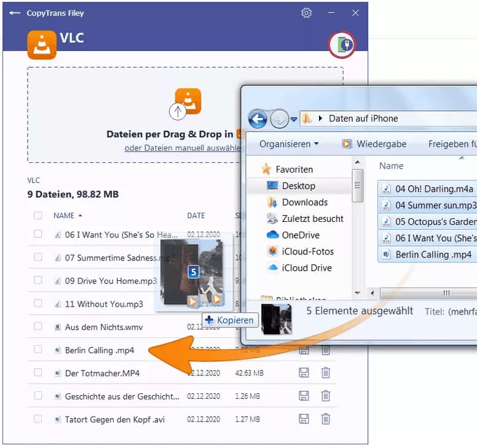Go back with the CopyTrans Filey arrow
This screenshot has width=477, height=448.
click(15, 13)
